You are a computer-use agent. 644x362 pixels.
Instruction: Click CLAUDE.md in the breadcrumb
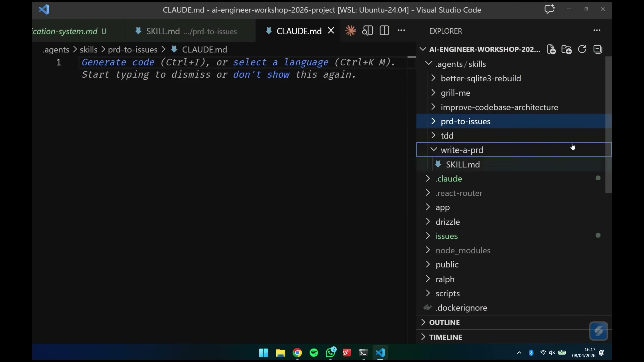pos(205,50)
